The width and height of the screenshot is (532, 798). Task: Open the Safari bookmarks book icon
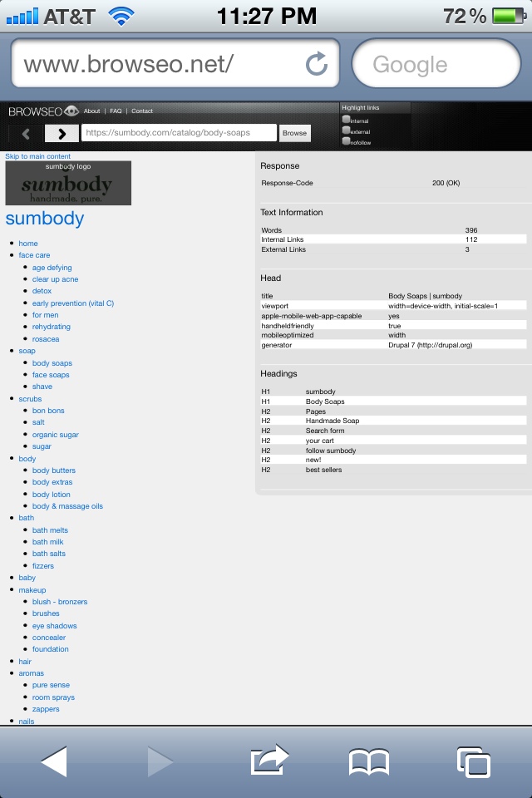click(369, 762)
